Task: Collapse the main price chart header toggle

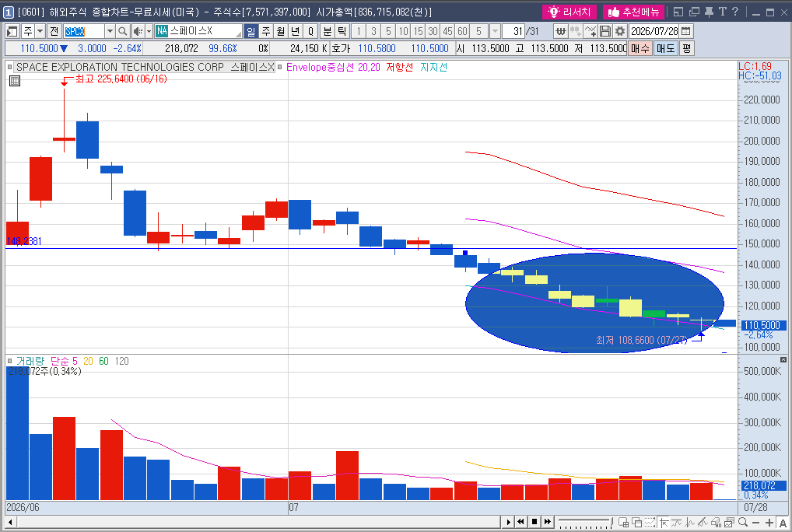Action: [x=9, y=67]
